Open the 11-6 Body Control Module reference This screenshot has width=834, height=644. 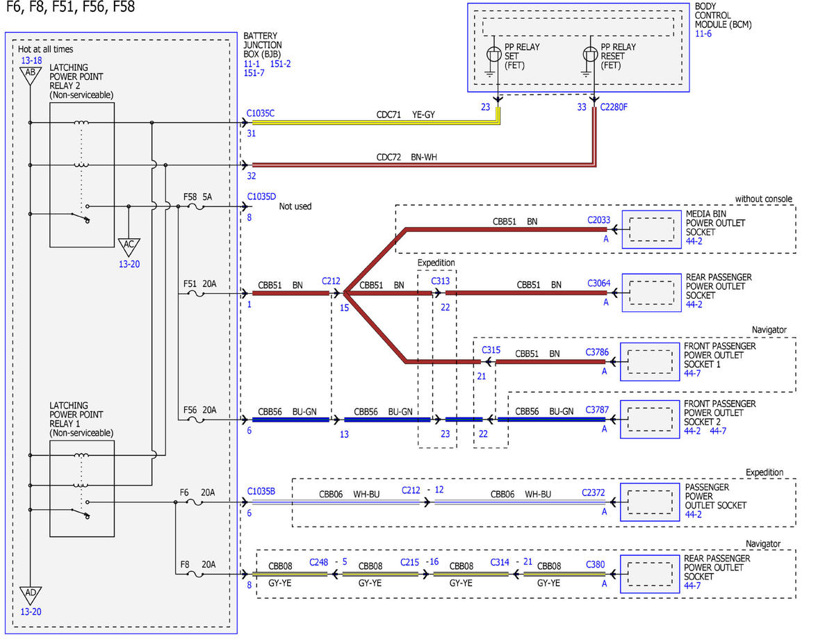tap(703, 33)
